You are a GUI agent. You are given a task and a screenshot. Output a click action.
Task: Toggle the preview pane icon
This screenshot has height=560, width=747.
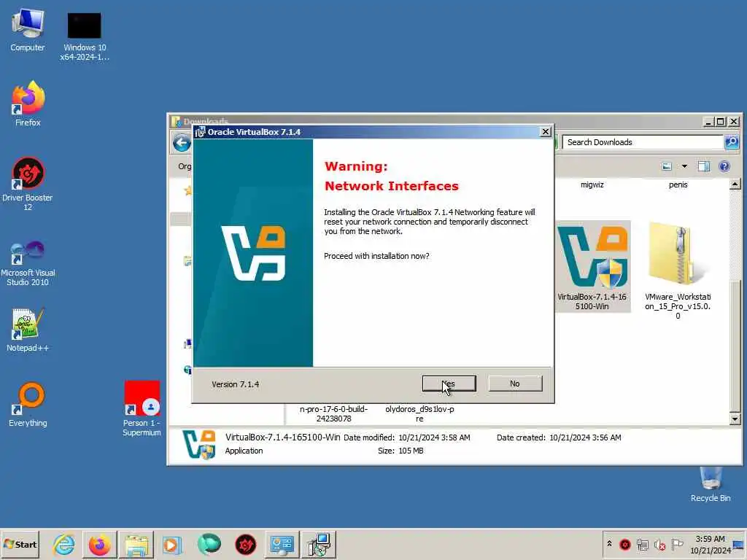click(x=704, y=166)
